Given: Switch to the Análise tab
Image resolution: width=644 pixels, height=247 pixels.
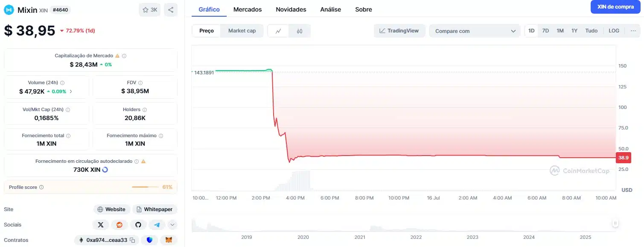Looking at the screenshot, I should tap(331, 9).
